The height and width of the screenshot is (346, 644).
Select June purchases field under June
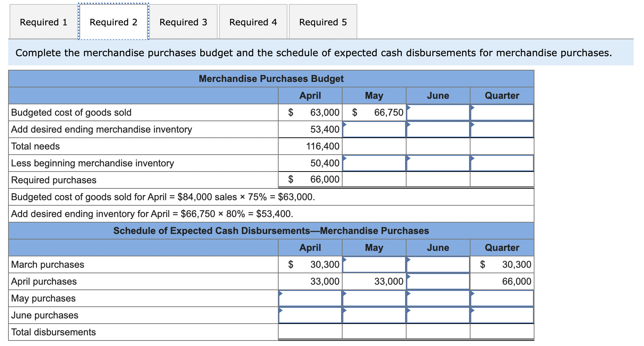click(x=438, y=315)
